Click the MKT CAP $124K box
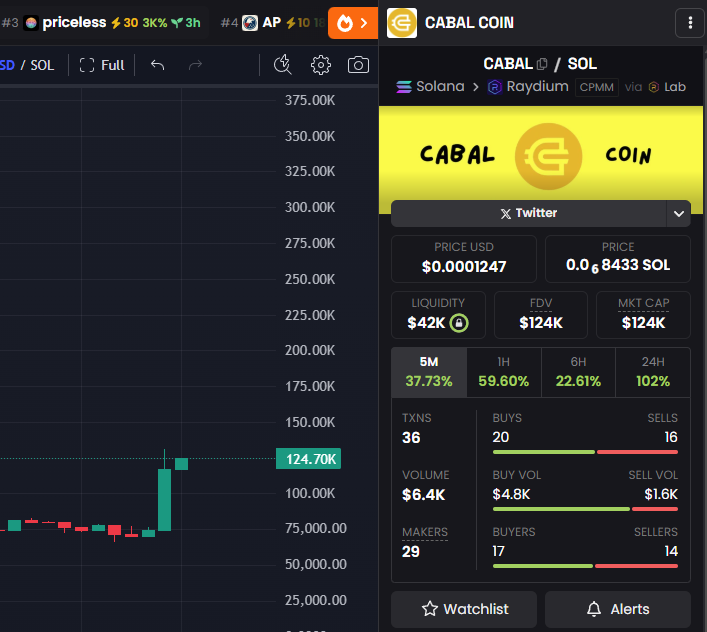This screenshot has height=632, width=707. 643,315
